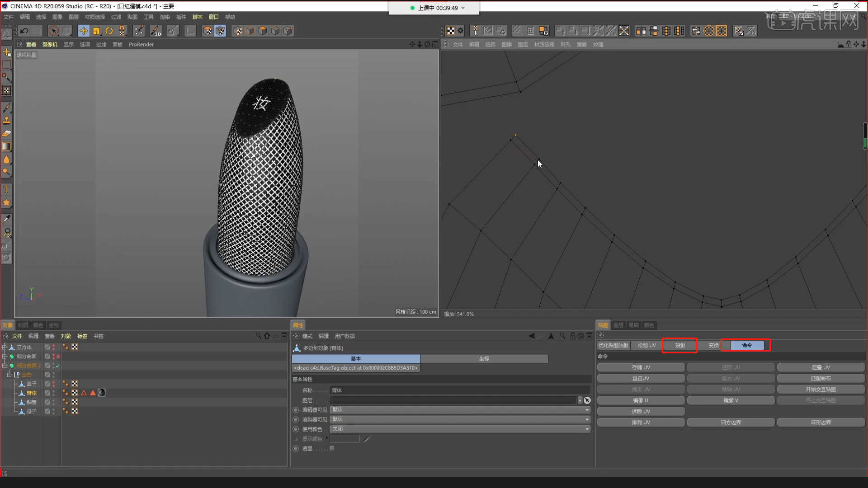This screenshot has height=488, width=868.
Task: Click the 显示颜色 color swatch
Action: [344, 439]
